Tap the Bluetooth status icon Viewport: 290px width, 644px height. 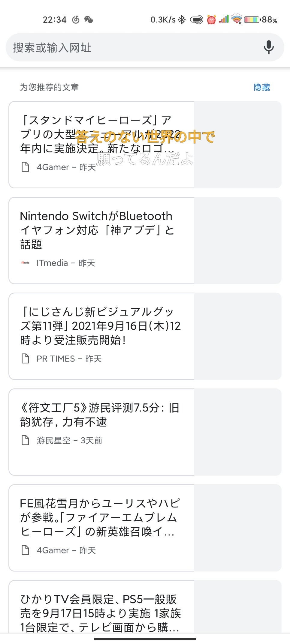tap(182, 20)
